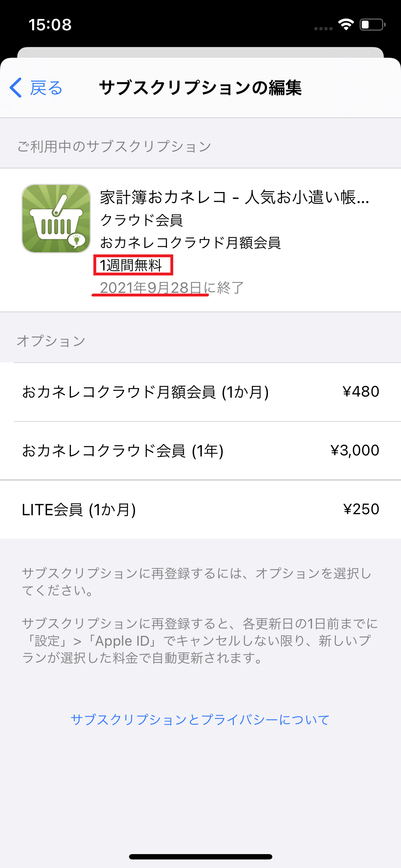401x868 pixels.
Task: Tap the Wi-Fi status icon
Action: [x=345, y=25]
